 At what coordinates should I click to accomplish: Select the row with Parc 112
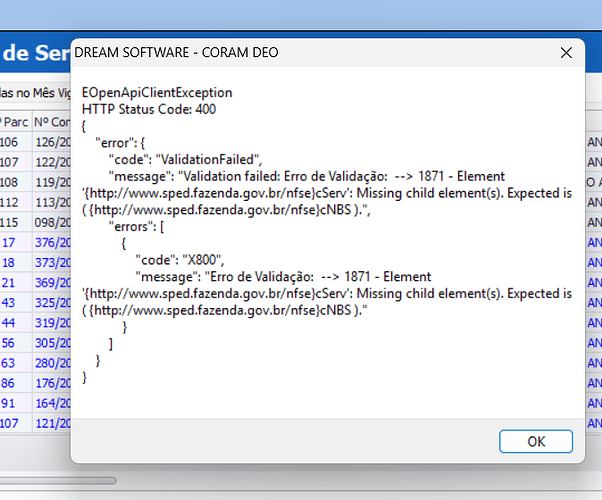(15, 202)
